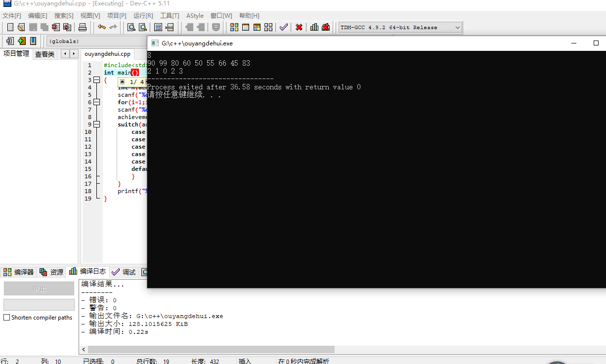This screenshot has height=364, width=606.
Task: Open the 搜索[S] menu
Action: 64,16
